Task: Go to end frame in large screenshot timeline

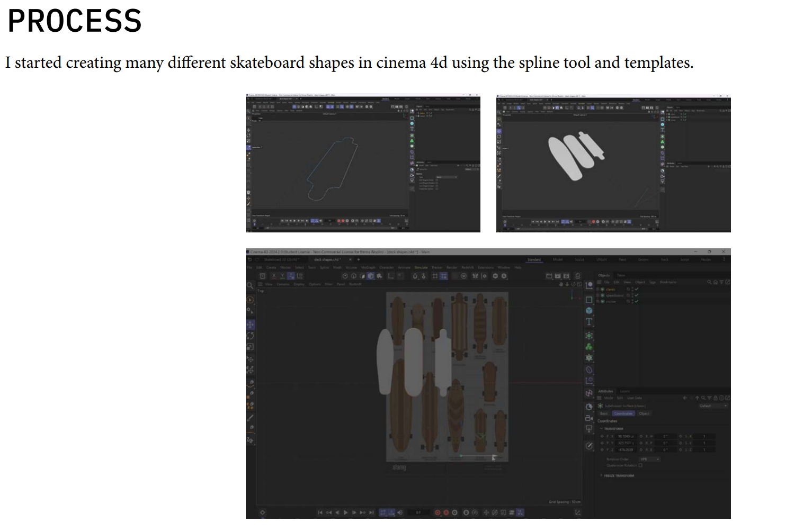Action: point(371,512)
